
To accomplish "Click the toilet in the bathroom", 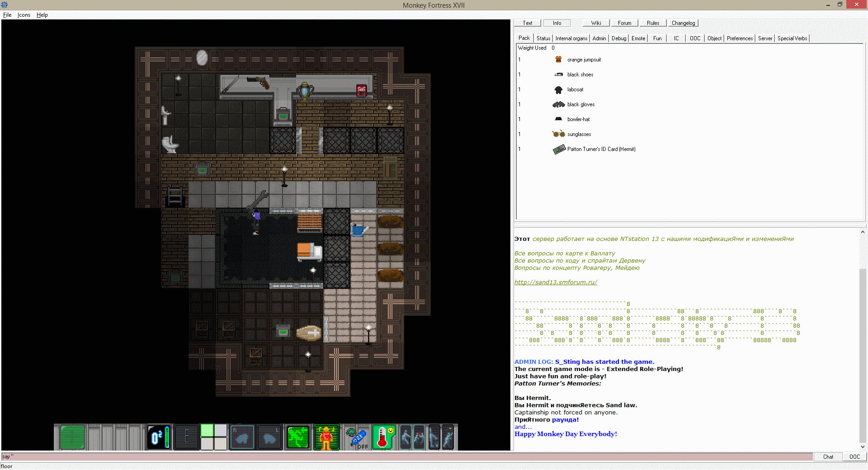I will point(170,145).
